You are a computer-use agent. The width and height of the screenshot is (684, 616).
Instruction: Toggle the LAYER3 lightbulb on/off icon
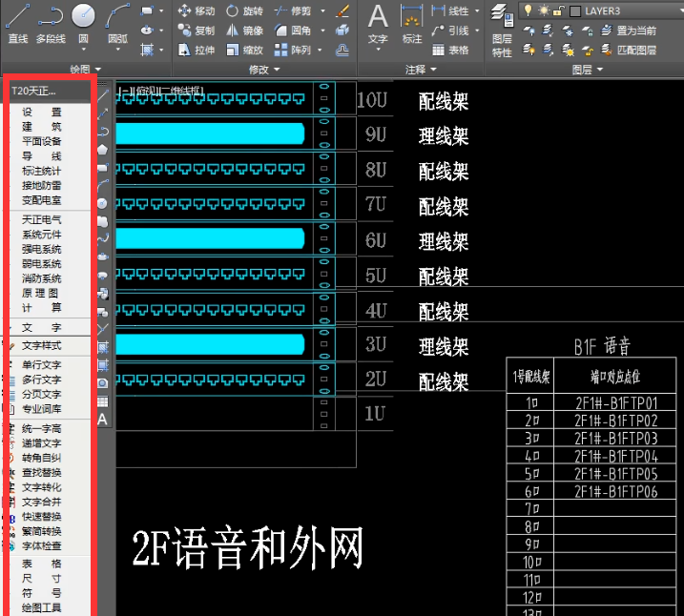(x=528, y=10)
